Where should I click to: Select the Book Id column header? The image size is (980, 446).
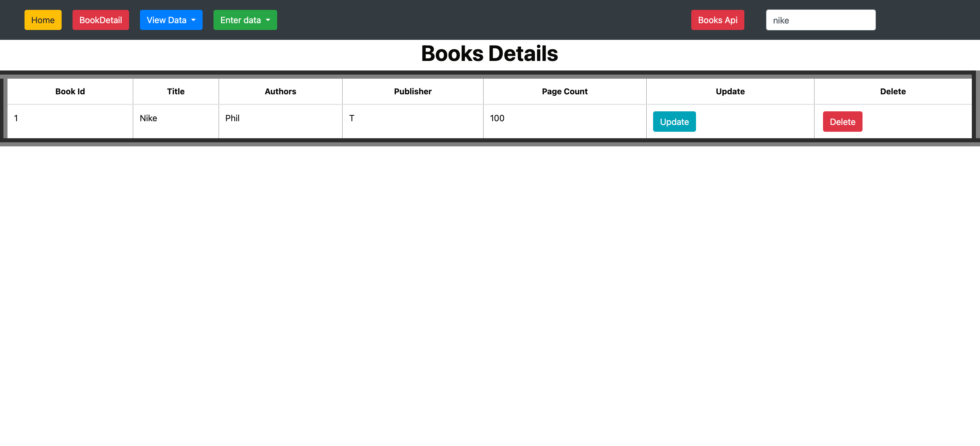pos(69,91)
